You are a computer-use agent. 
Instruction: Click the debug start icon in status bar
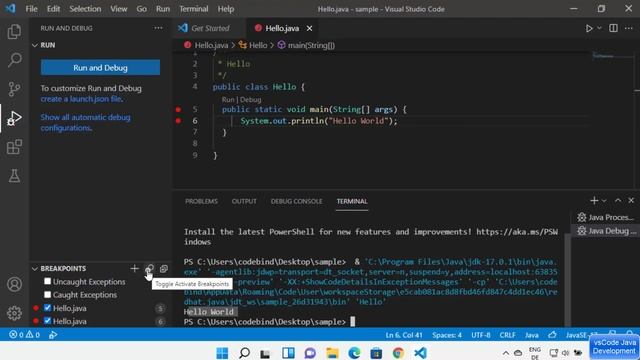[53, 335]
